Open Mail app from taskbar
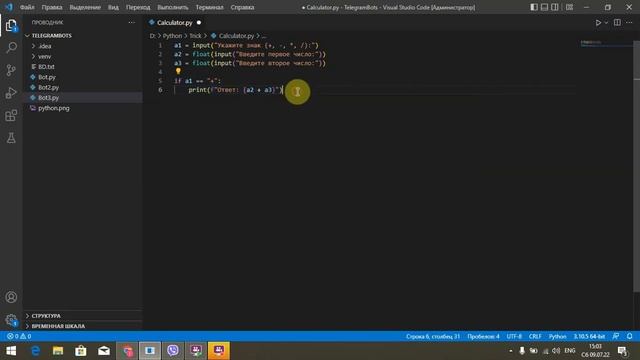This screenshot has width=640, height=360. (104, 351)
